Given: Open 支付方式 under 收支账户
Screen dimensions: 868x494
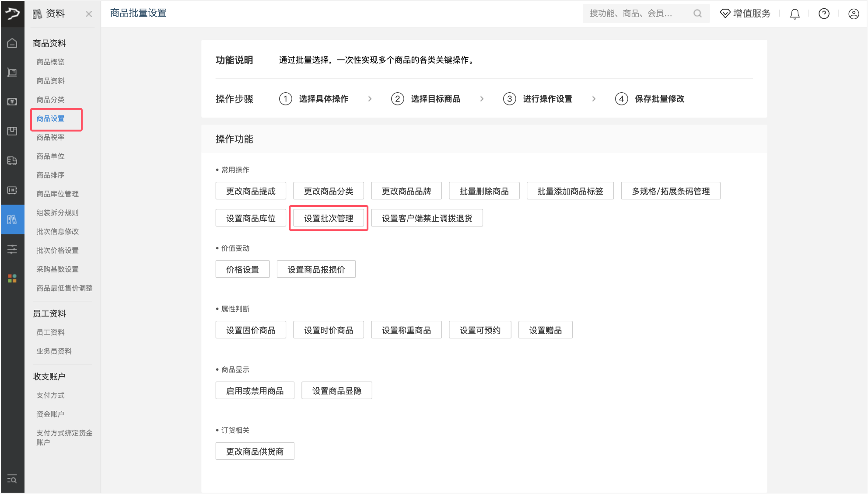Looking at the screenshot, I should point(50,395).
